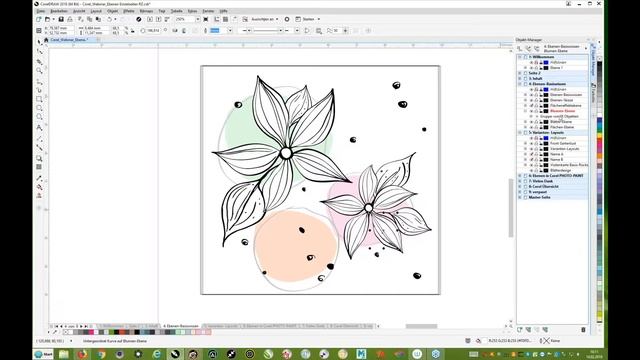Go to next page arrow button
Image resolution: width=640 pixels, height=360 pixels.
[x=81, y=326]
